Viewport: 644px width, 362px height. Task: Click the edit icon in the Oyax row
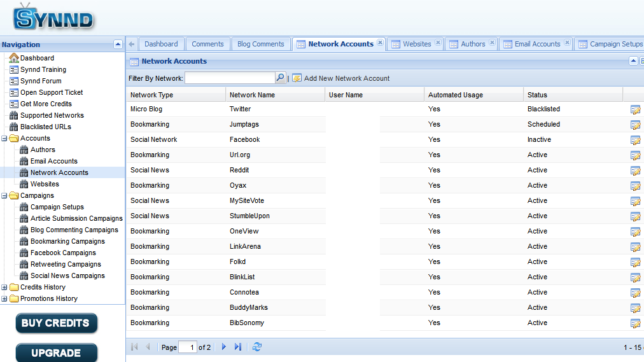pos(635,186)
